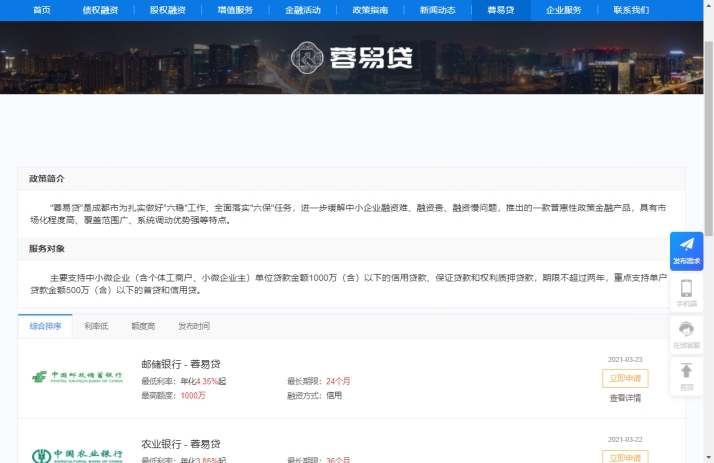
Task: Go to 股权融资 in navigation bar
Action: pyautogui.click(x=167, y=10)
